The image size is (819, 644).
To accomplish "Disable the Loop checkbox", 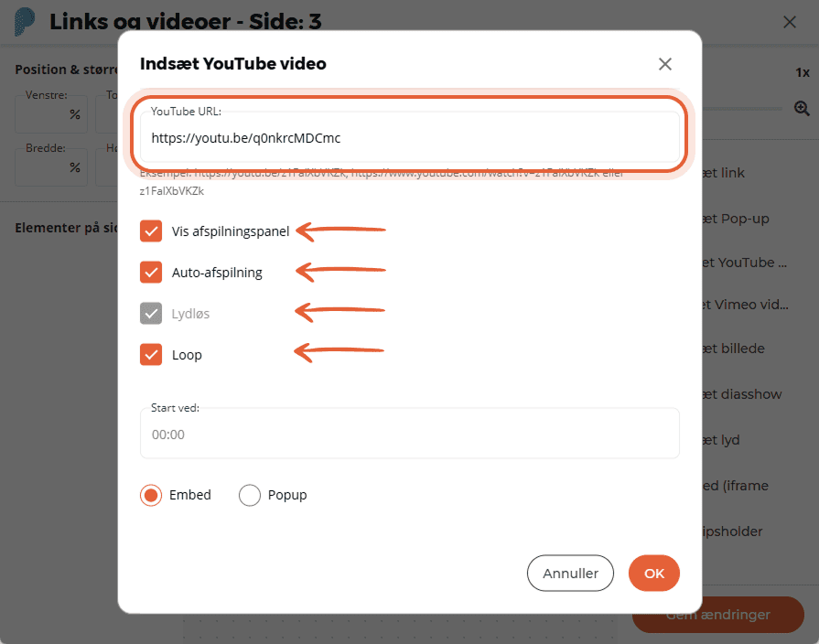I will [x=151, y=355].
